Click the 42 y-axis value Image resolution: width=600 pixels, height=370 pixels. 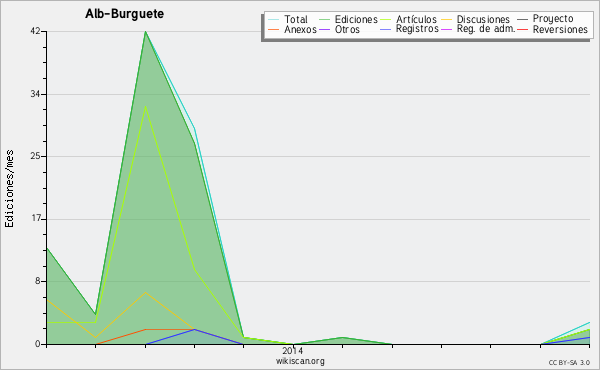[35, 31]
